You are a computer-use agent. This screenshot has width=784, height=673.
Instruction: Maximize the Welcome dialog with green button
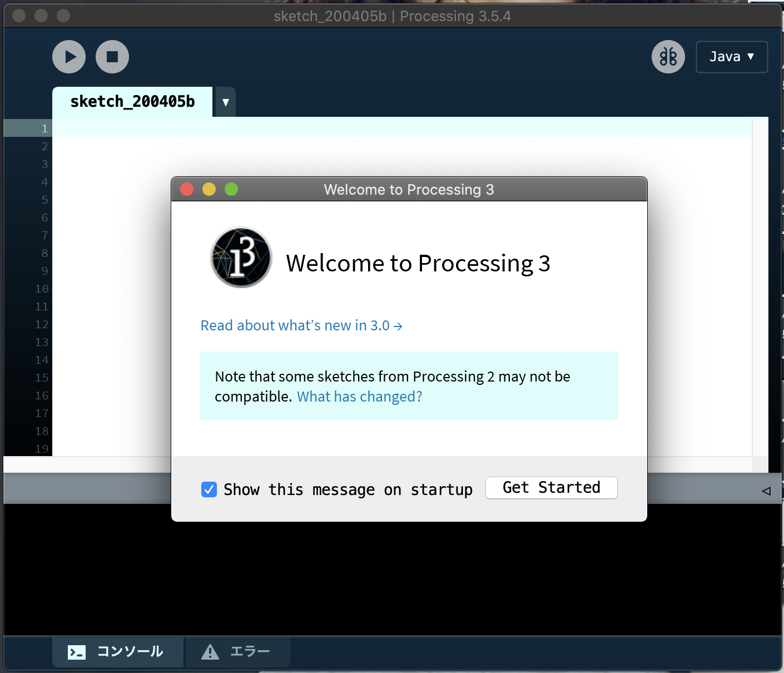[x=231, y=189]
